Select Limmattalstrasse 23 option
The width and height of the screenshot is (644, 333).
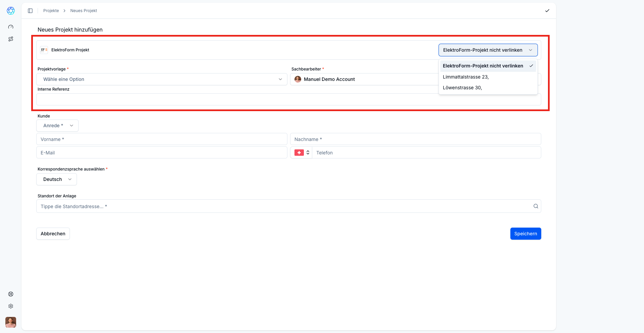[465, 77]
